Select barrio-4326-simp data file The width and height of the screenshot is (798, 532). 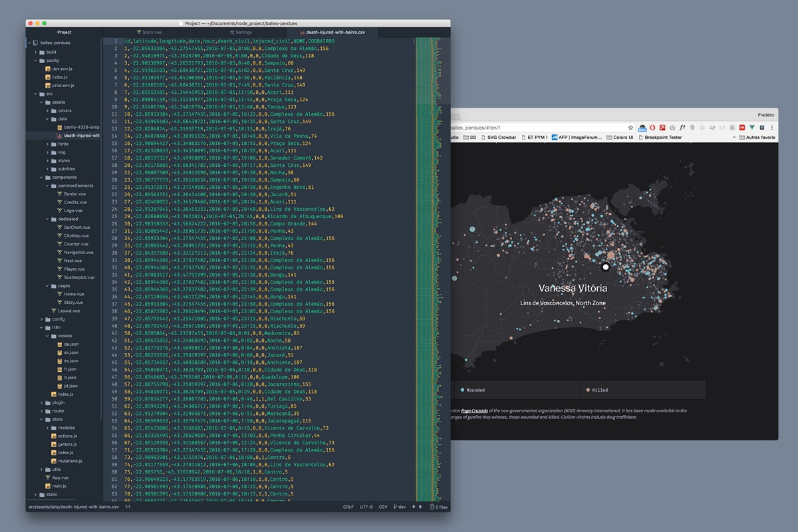(x=77, y=127)
